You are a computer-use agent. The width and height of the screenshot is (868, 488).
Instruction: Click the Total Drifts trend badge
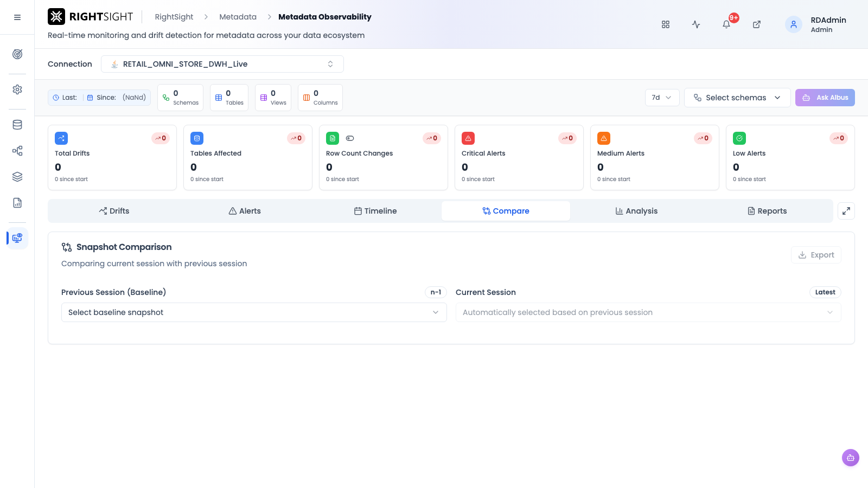coord(161,138)
